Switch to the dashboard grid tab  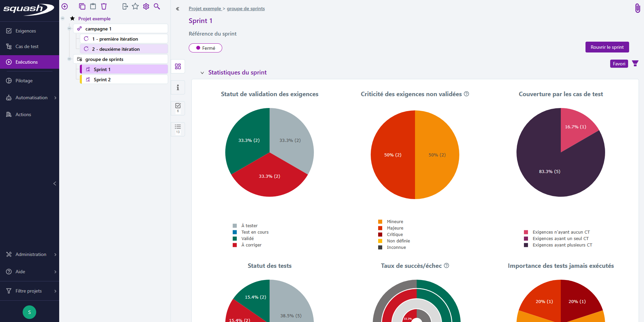pos(178,66)
